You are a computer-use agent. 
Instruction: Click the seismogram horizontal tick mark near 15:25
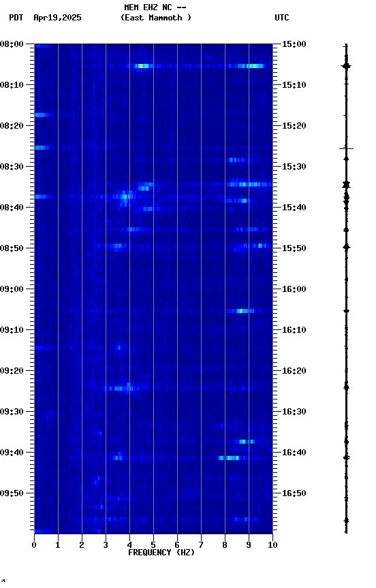(346, 149)
